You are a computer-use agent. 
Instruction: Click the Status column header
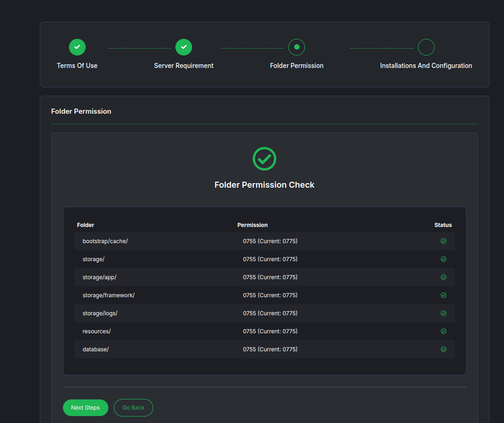(x=443, y=225)
